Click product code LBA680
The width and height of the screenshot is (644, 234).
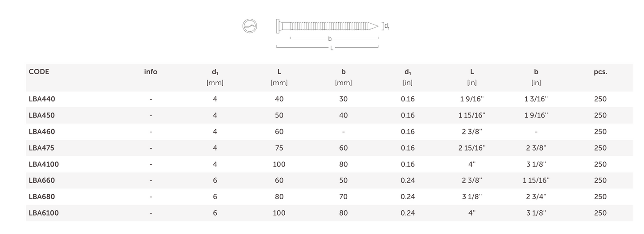point(42,196)
